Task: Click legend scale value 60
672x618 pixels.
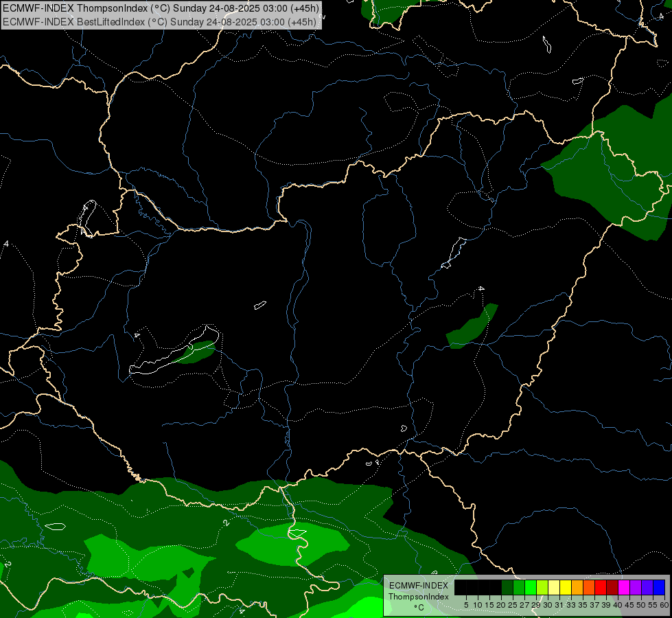Action: pyautogui.click(x=664, y=605)
